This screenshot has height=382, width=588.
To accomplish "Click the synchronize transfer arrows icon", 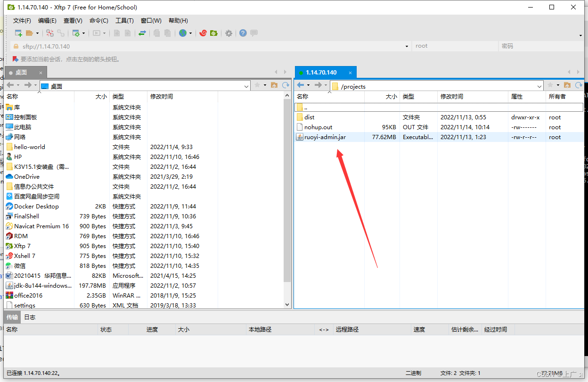I will 142,33.
